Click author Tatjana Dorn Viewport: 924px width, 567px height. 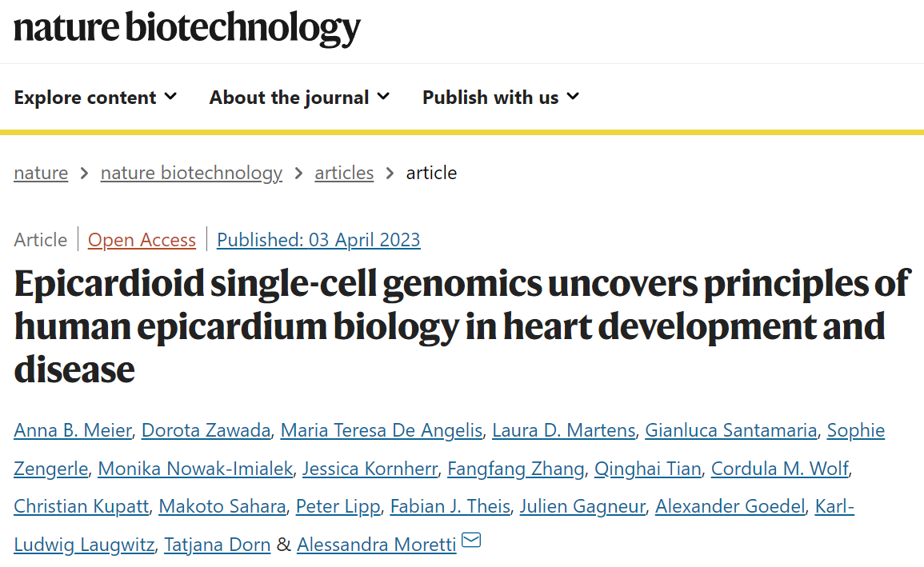point(218,545)
